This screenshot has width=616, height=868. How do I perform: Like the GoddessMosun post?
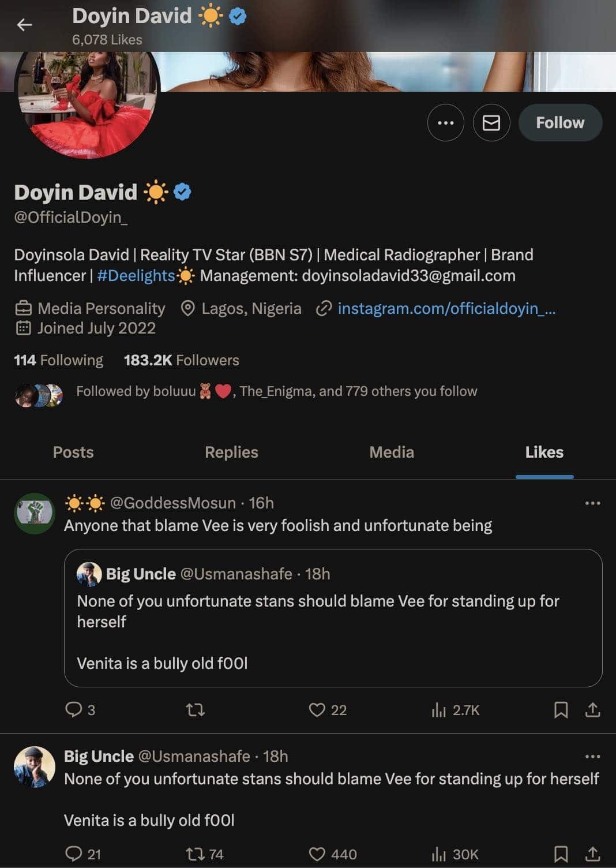[x=317, y=709]
